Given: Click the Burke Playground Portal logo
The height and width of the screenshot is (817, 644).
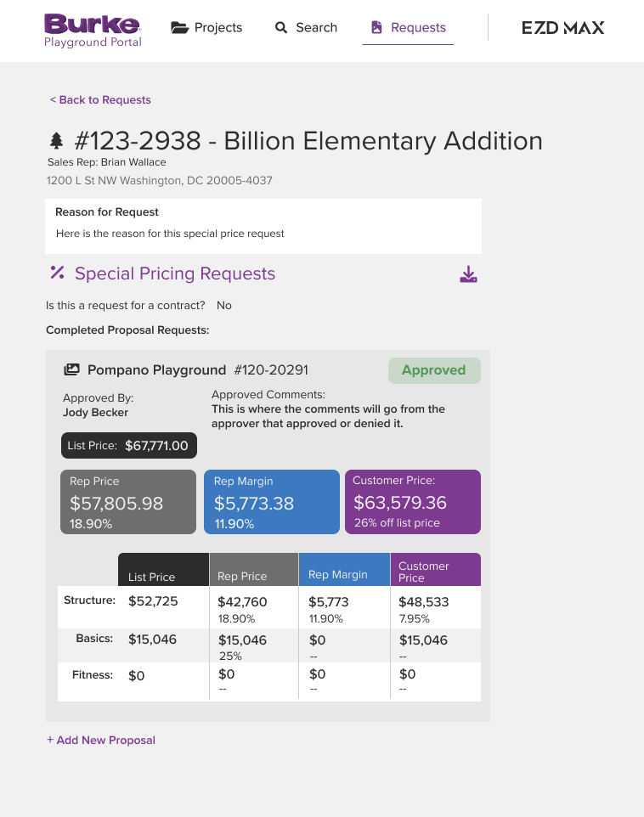Looking at the screenshot, I should (93, 31).
